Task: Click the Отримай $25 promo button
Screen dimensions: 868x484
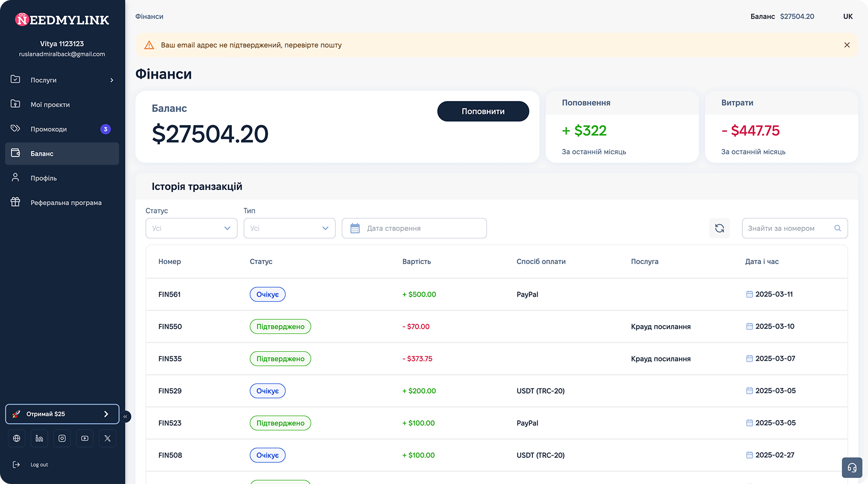Action: 62,414
